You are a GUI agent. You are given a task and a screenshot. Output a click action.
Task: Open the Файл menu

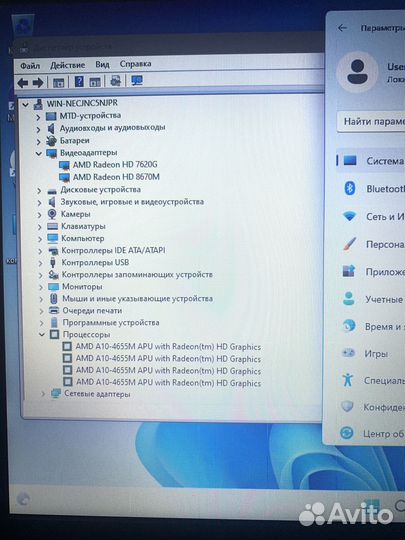point(30,65)
